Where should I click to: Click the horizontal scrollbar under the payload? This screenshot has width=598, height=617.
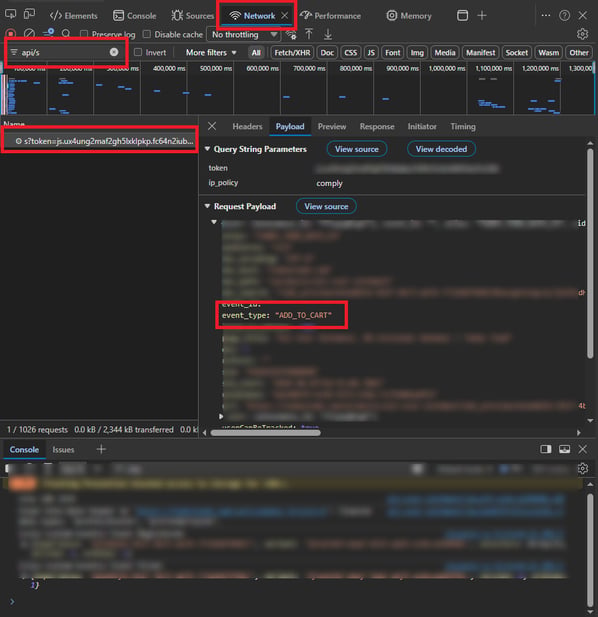pyautogui.click(x=266, y=433)
